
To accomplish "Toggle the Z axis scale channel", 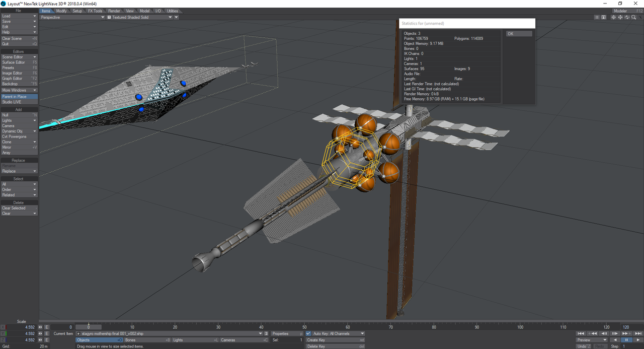I will coord(3,340).
